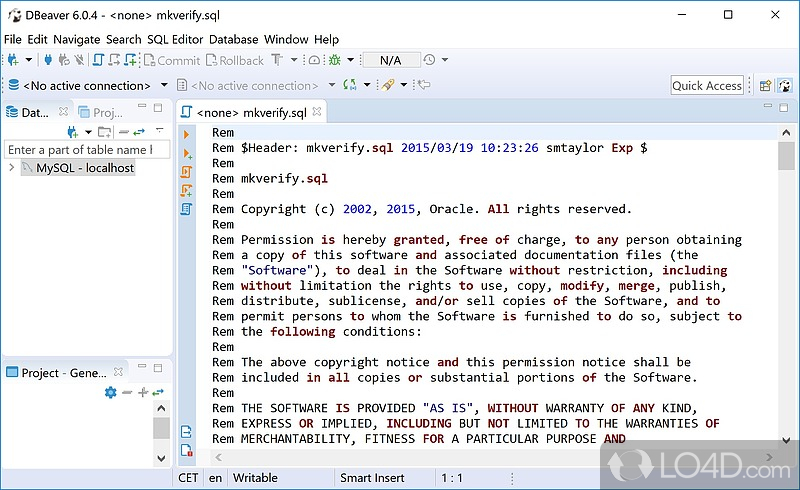Click Execute SQL Statement orange arrow icon
The image size is (800, 490).
[x=186, y=134]
